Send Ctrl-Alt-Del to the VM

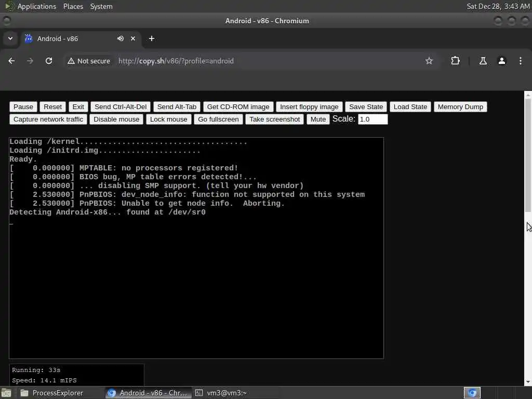pos(121,107)
